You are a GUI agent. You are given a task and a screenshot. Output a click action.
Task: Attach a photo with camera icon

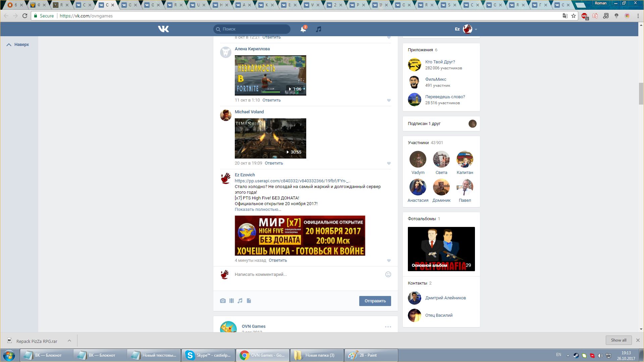(x=223, y=301)
